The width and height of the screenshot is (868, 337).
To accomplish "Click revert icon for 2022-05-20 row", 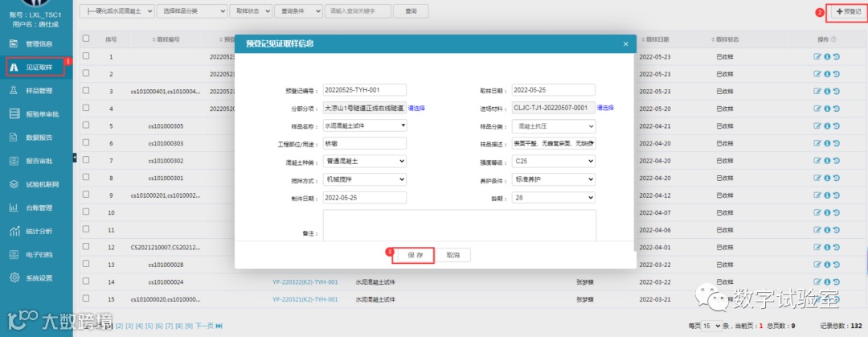I will click(837, 109).
